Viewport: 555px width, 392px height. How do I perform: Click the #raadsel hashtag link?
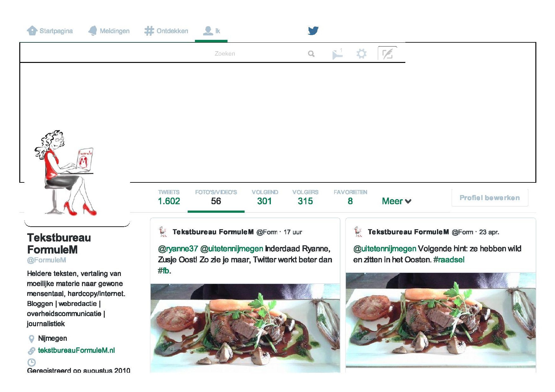point(449,260)
